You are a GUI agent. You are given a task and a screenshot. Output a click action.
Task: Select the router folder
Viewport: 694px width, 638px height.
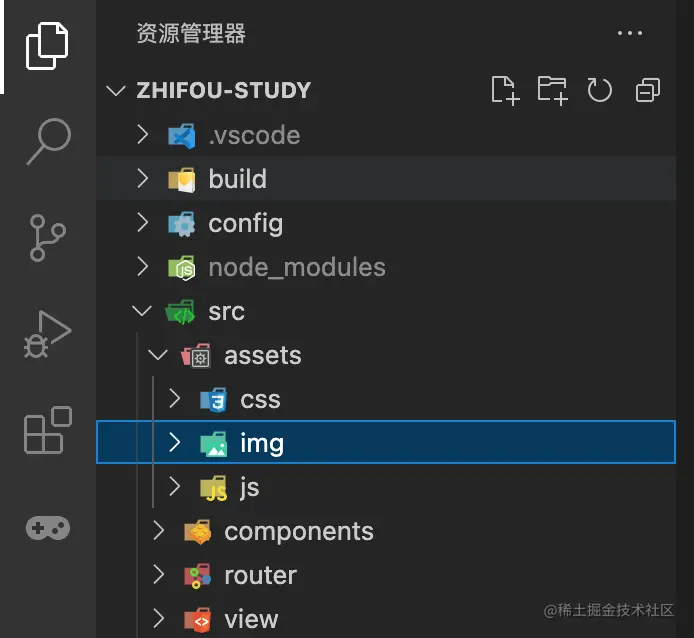(386, 575)
